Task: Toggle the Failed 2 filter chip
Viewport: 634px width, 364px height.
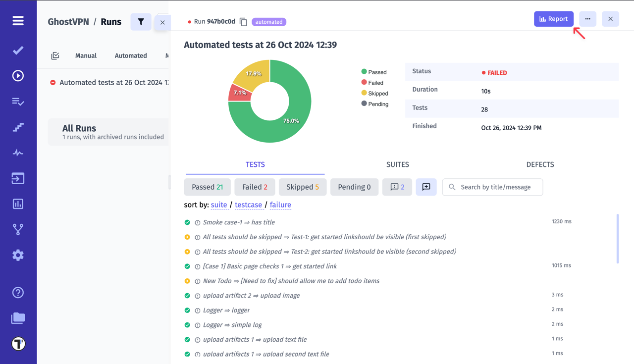Action: [x=255, y=187]
